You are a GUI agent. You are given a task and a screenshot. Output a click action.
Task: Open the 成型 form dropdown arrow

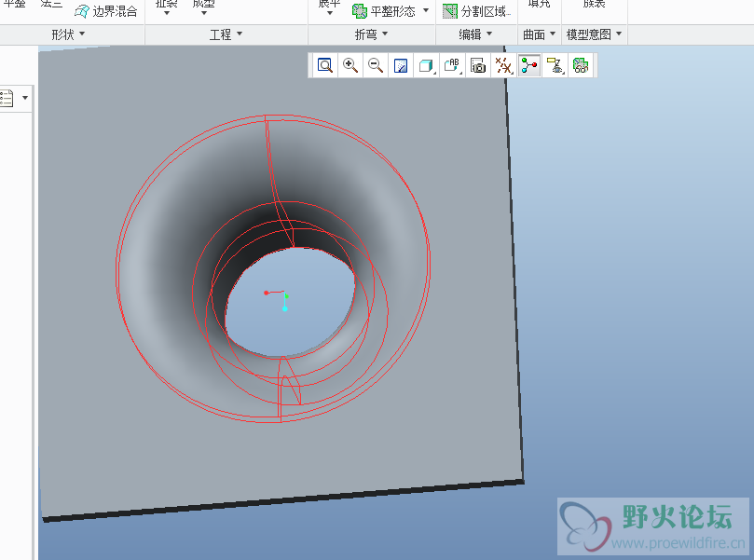coord(204,13)
